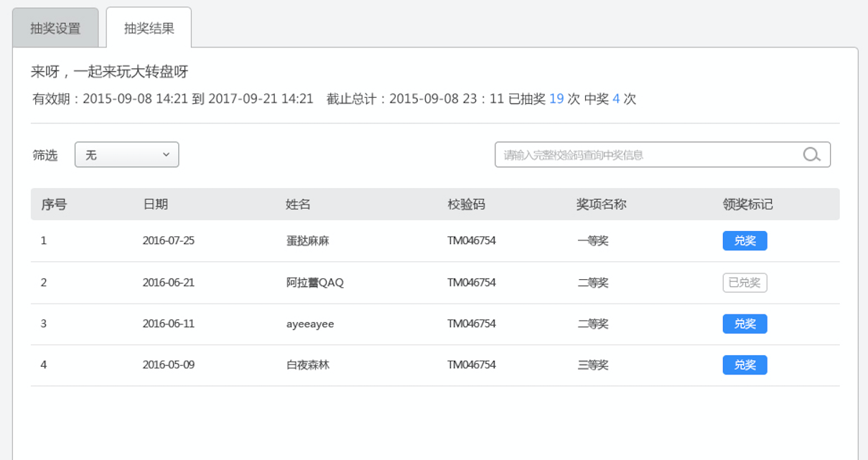Viewport: 868px width, 460px height.
Task: Click the 日期 column header
Action: (x=155, y=205)
